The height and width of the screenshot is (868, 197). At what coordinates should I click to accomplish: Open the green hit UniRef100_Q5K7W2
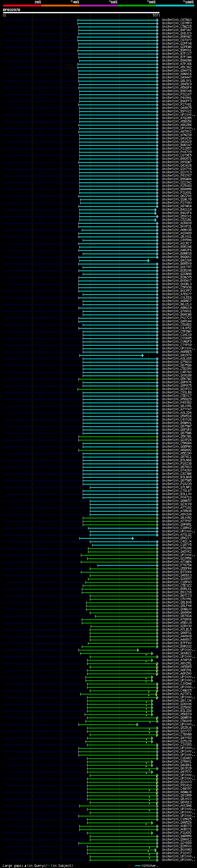[x=177, y=379]
